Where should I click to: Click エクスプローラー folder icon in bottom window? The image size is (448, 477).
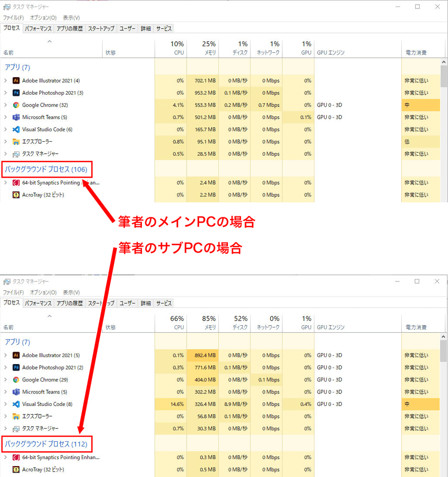tap(16, 416)
